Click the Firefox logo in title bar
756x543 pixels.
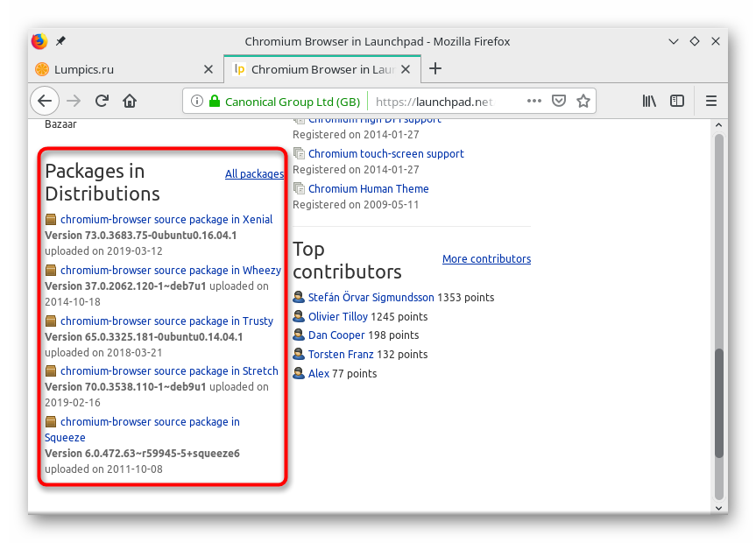pos(39,41)
